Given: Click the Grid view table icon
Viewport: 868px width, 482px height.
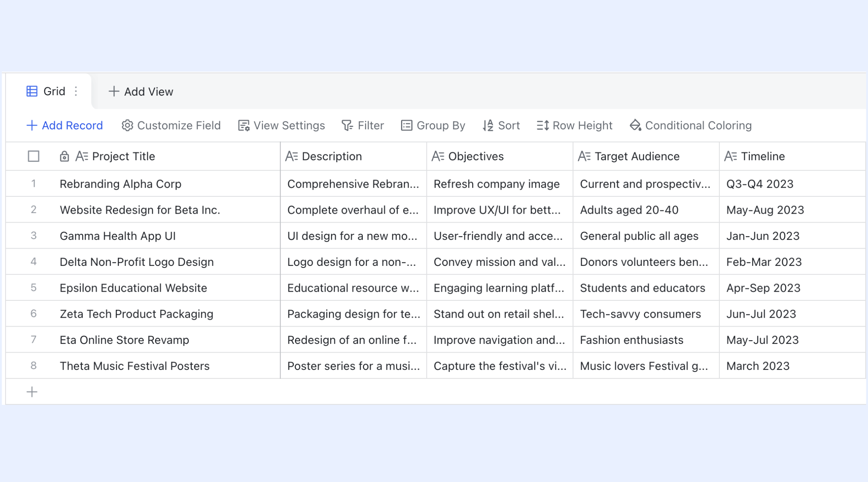Looking at the screenshot, I should (32, 92).
